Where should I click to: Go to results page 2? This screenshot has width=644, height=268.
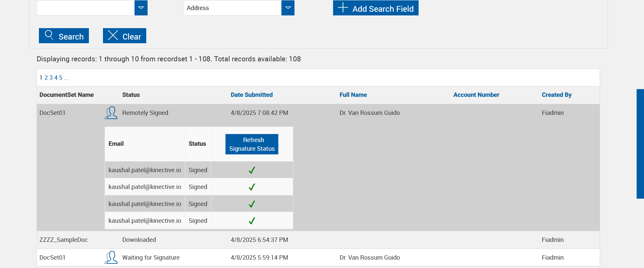point(46,78)
